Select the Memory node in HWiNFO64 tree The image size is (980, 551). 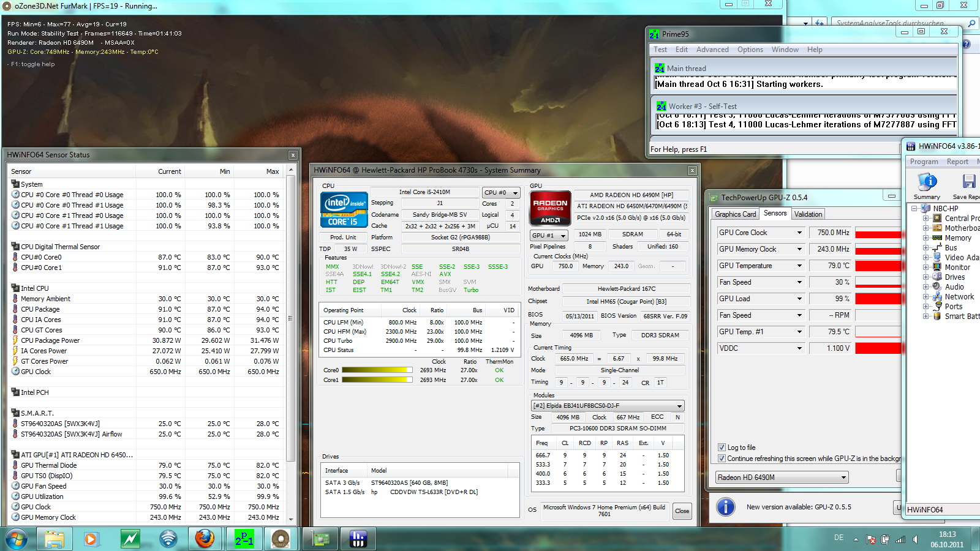tap(958, 238)
